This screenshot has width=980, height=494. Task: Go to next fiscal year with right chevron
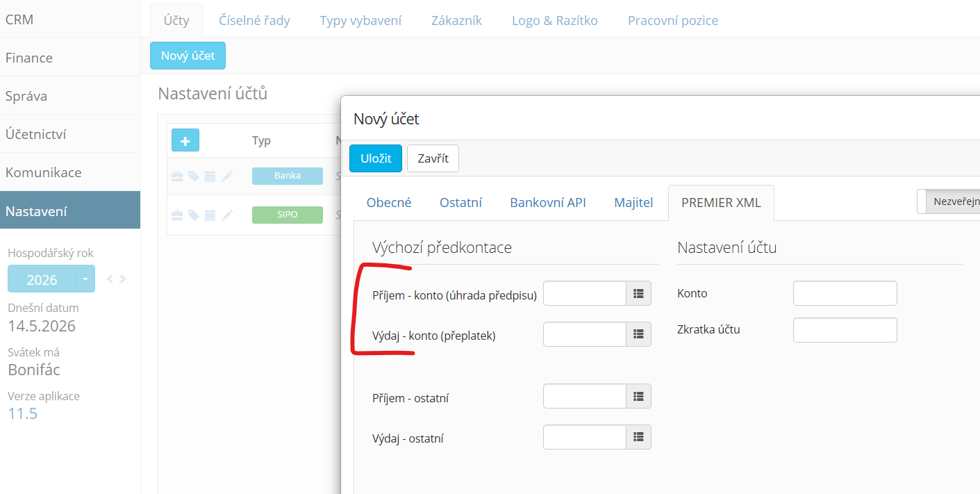(x=123, y=279)
